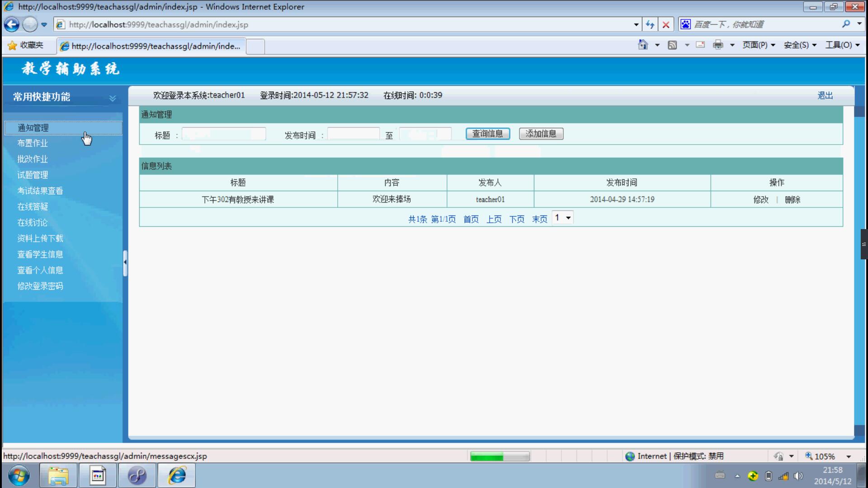The image size is (868, 488).
Task: Open the Favorites star button
Action: click(x=25, y=45)
